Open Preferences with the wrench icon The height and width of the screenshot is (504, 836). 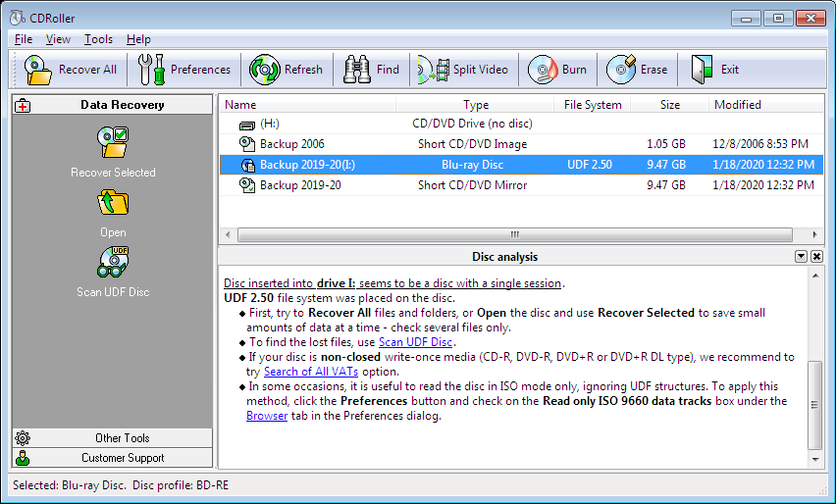151,70
